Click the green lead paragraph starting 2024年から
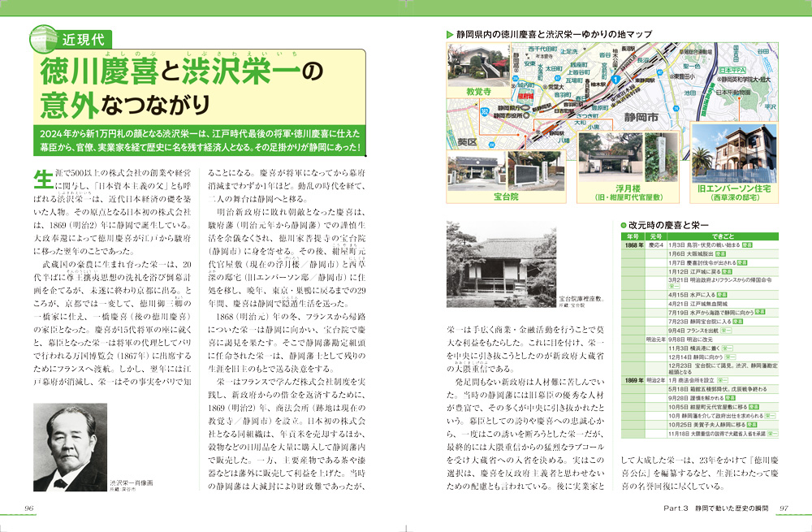The image size is (812, 532). (x=200, y=140)
